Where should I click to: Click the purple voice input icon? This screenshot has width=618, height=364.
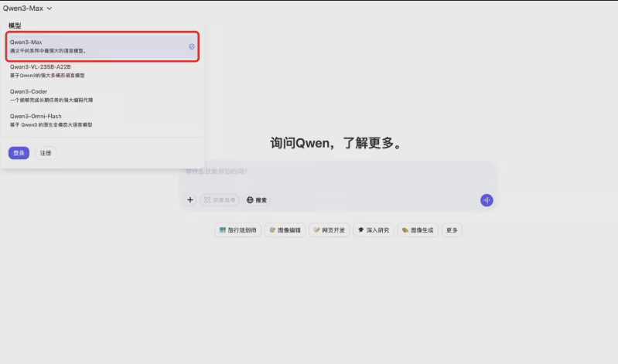(x=487, y=200)
